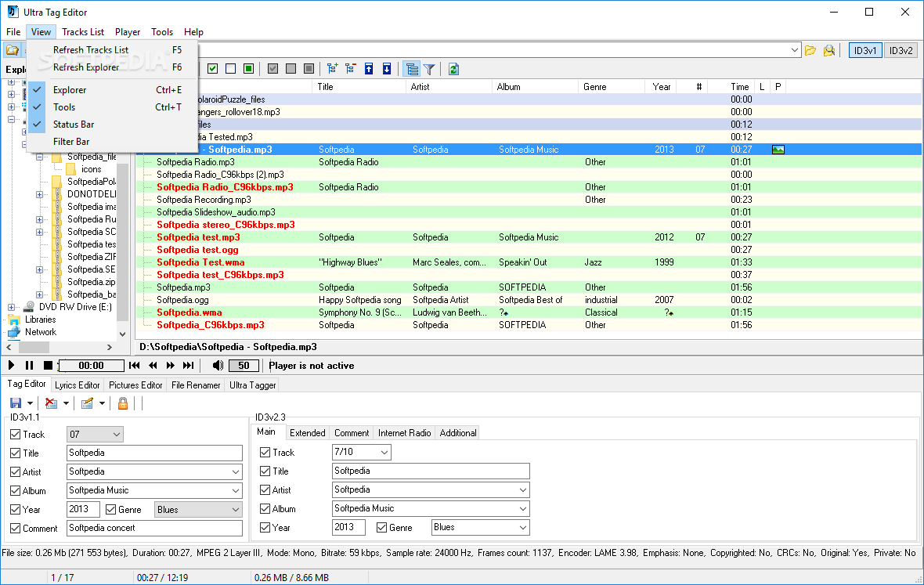Click the uncheck all tracks icon
This screenshot has width=924, height=585.
(x=230, y=69)
